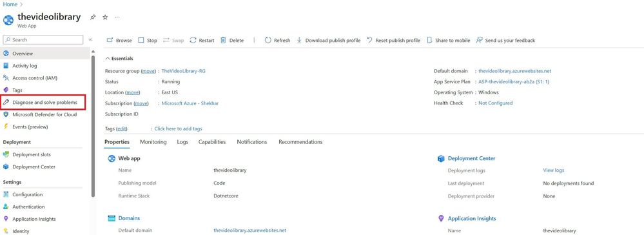Click the Dotnetcore runtime stack value
This screenshot has height=235, width=644.
click(226, 196)
